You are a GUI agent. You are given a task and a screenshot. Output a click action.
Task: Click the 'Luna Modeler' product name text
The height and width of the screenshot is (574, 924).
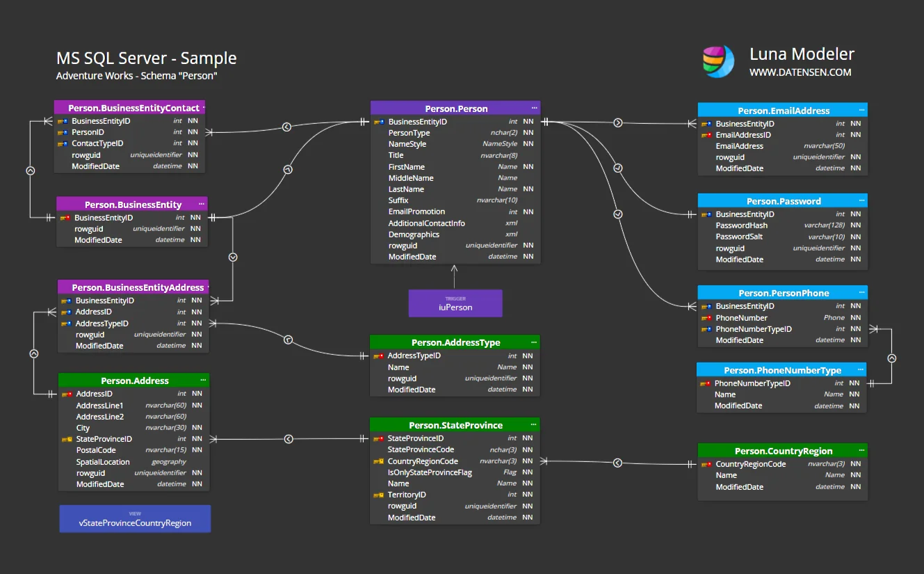[802, 54]
